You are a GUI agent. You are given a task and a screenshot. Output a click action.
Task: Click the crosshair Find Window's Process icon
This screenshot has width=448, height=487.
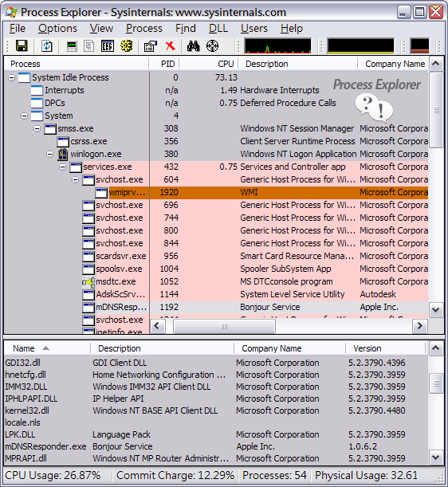pos(213,46)
